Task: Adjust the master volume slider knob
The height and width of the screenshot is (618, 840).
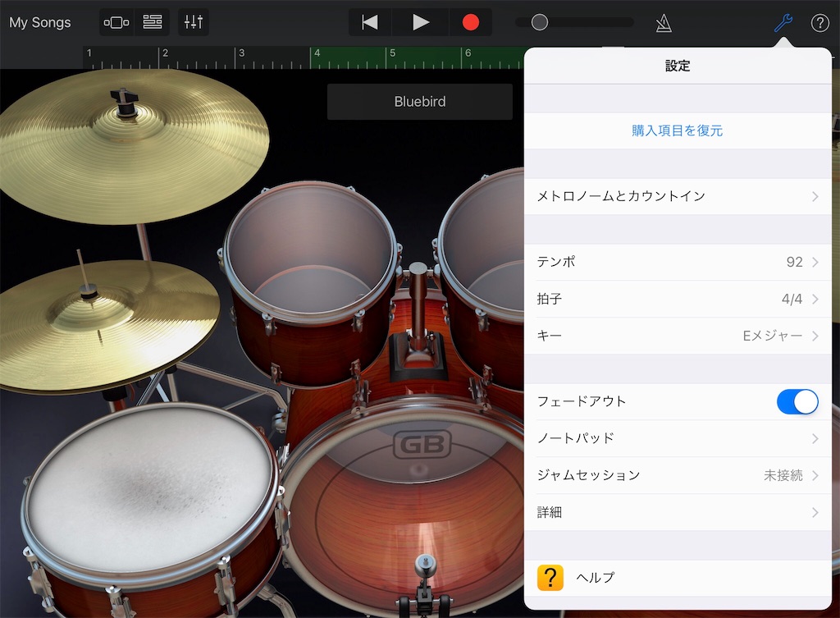Action: pos(540,22)
